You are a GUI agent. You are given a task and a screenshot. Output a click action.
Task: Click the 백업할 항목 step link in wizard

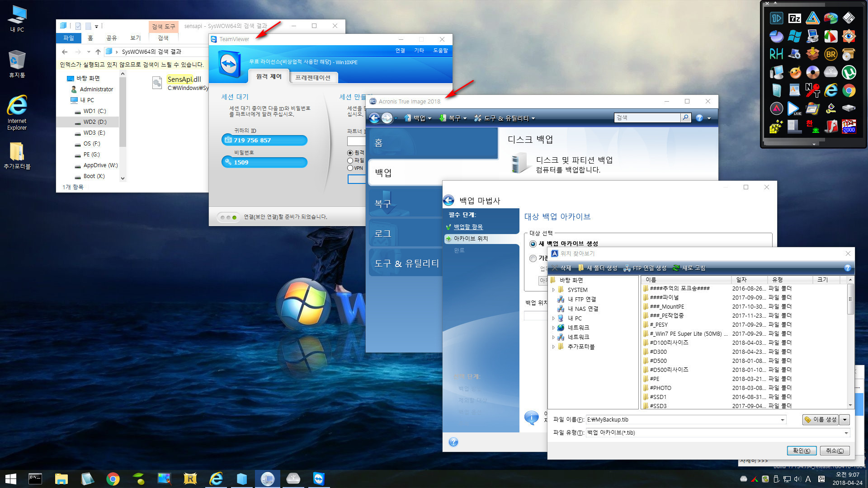[468, 227]
